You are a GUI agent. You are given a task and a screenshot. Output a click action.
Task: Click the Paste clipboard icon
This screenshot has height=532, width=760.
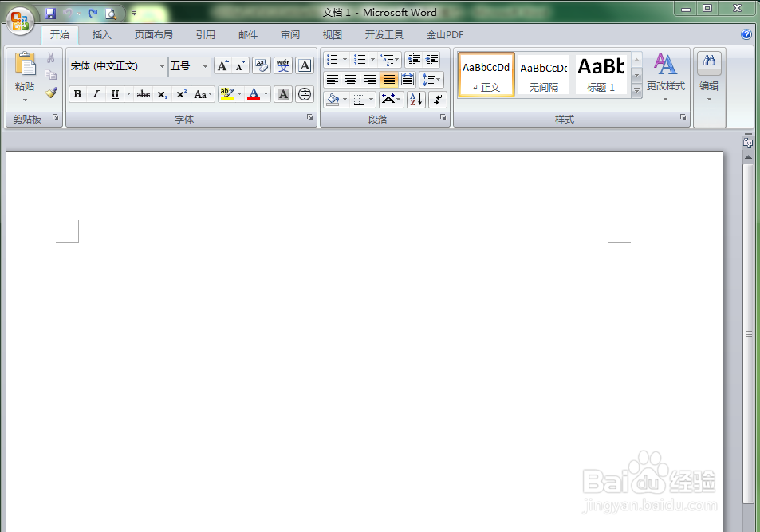(x=25, y=64)
